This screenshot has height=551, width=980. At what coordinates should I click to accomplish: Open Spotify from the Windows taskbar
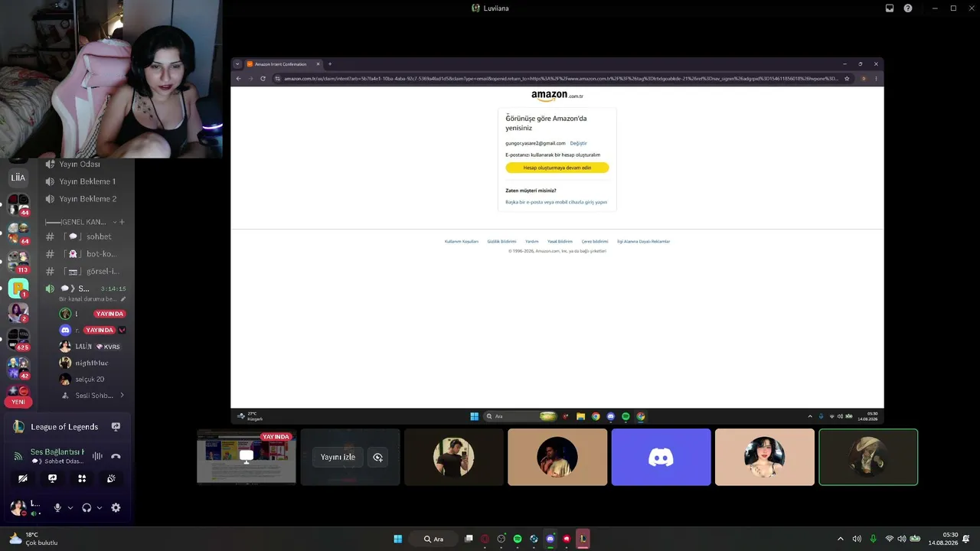coord(518,539)
